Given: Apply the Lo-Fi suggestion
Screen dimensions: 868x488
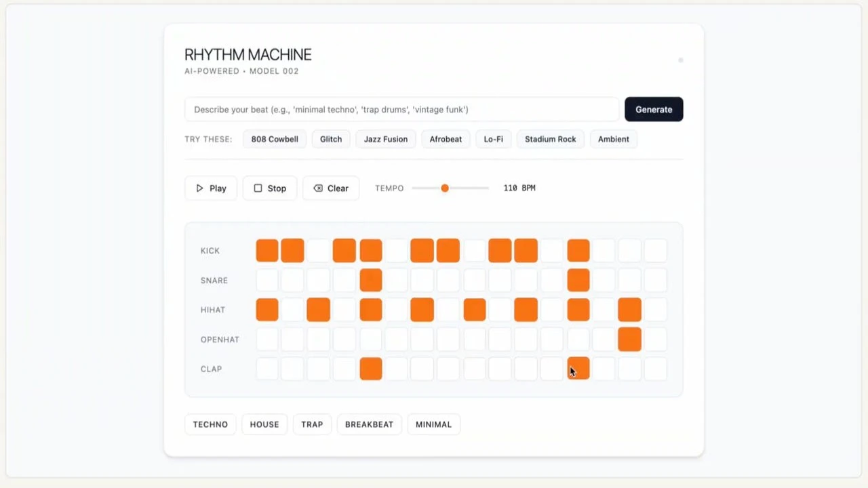Looking at the screenshot, I should [494, 139].
